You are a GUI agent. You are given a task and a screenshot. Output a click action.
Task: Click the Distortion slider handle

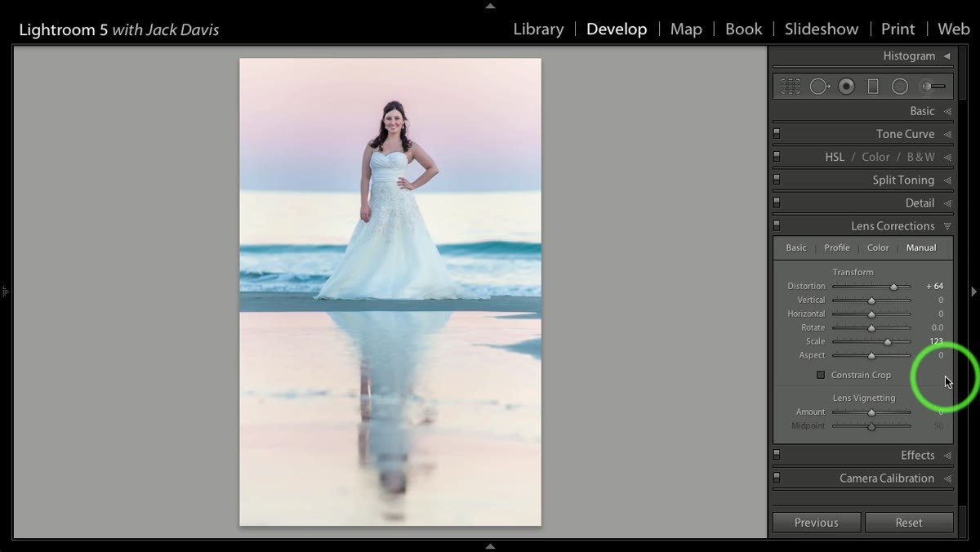click(x=894, y=287)
